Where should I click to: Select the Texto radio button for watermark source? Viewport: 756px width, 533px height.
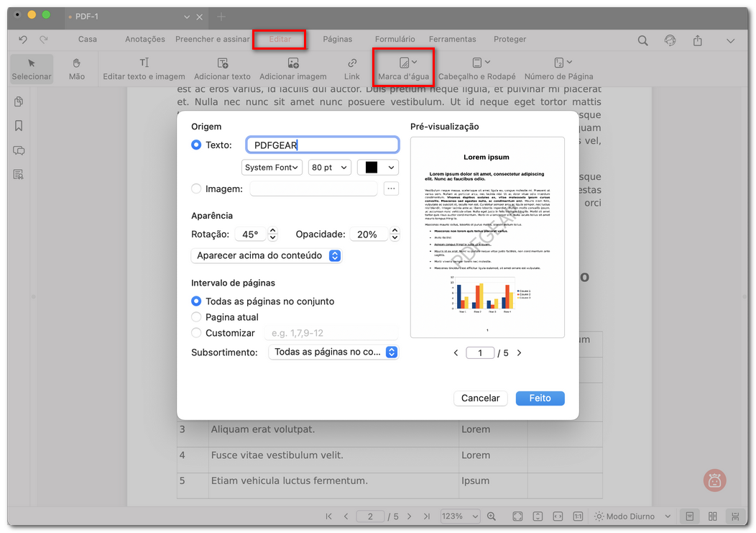(195, 144)
